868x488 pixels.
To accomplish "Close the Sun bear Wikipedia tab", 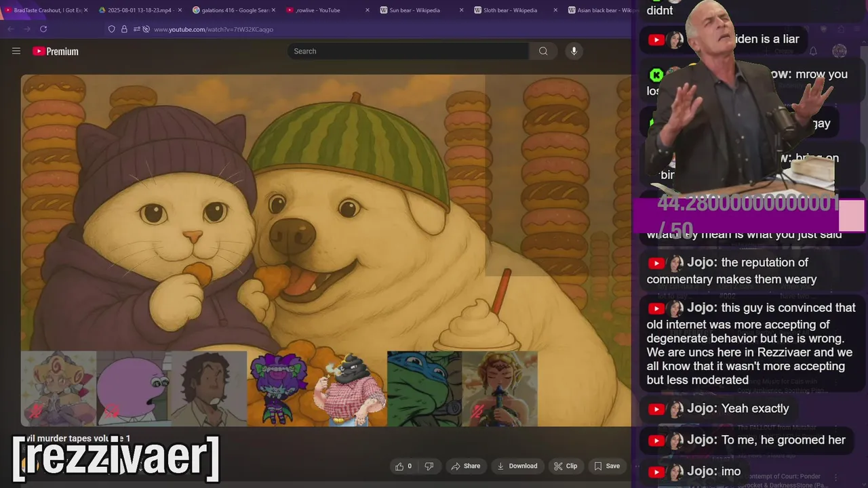I will (461, 10).
